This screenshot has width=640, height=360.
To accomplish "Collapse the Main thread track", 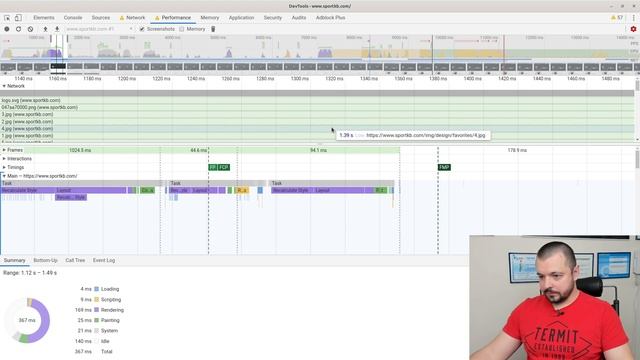I will 4,176.
